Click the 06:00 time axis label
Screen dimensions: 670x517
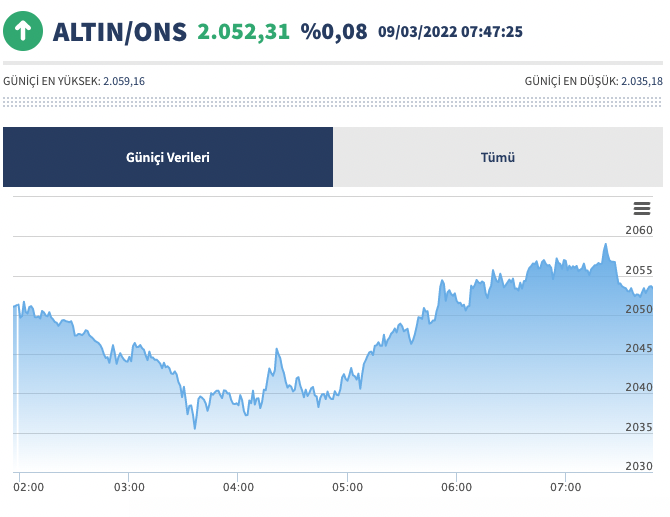pos(456,487)
